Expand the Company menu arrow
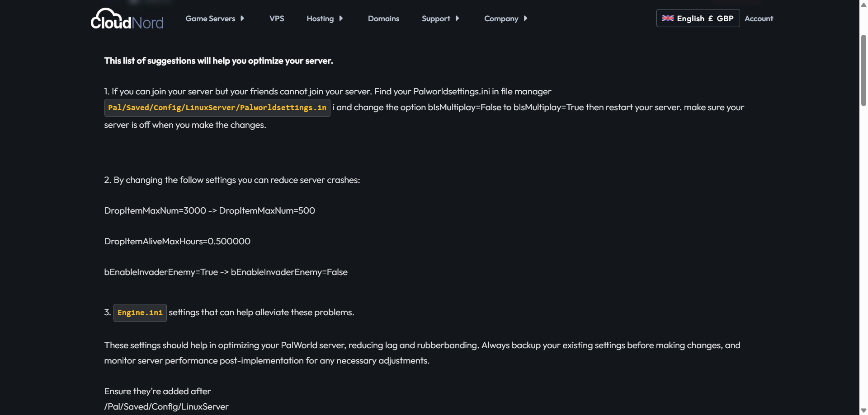868x415 pixels. 525,19
